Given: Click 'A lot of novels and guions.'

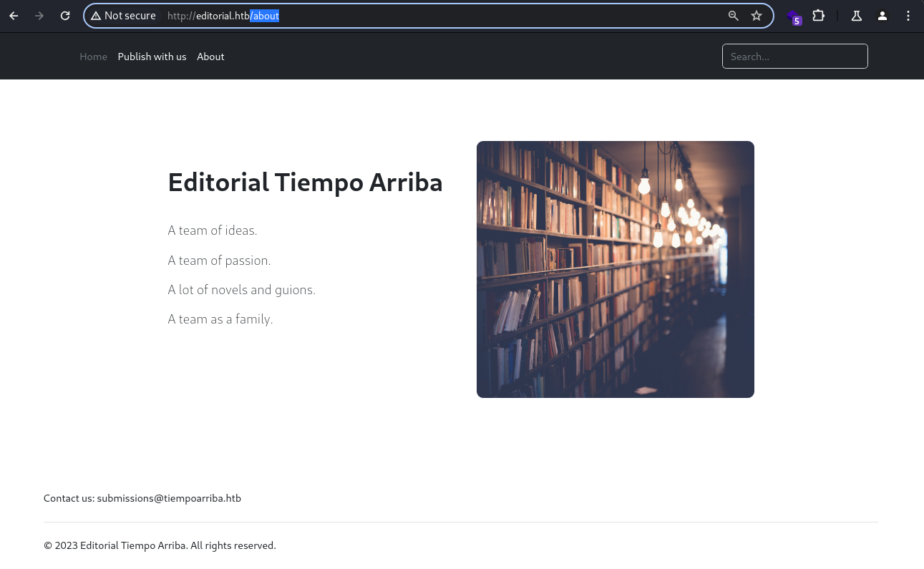Looking at the screenshot, I should coord(241,290).
